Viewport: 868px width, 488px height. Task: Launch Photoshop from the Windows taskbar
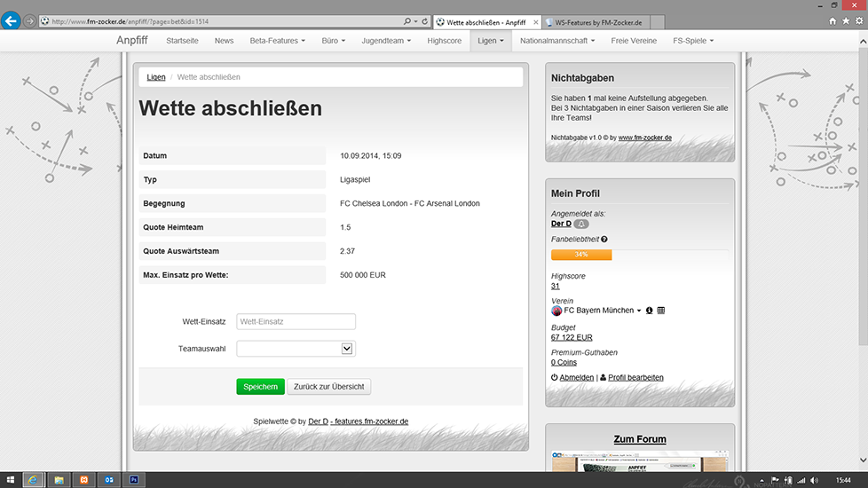click(x=134, y=479)
